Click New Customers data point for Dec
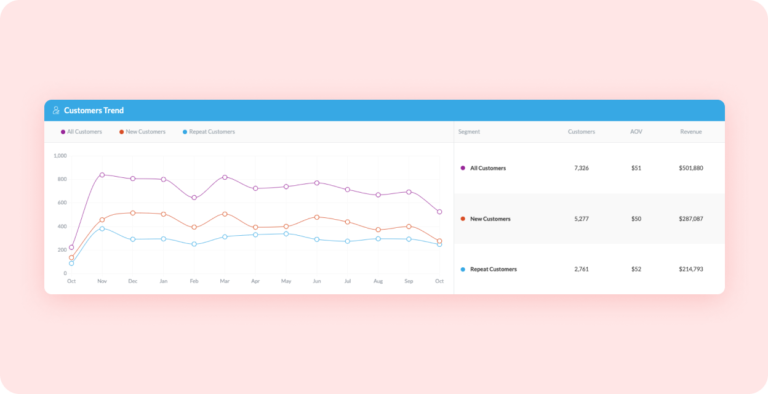 133,213
